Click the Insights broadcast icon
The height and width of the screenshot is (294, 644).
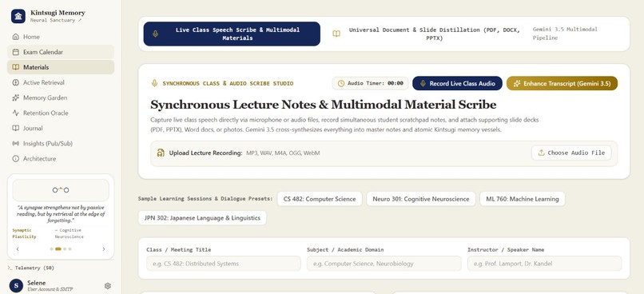pos(16,143)
